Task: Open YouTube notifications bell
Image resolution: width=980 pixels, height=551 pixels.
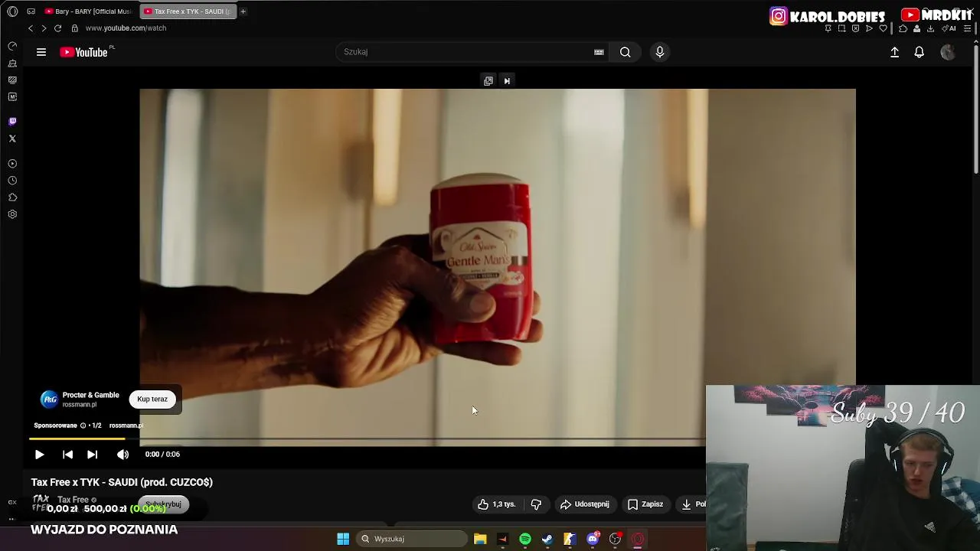Action: [920, 52]
